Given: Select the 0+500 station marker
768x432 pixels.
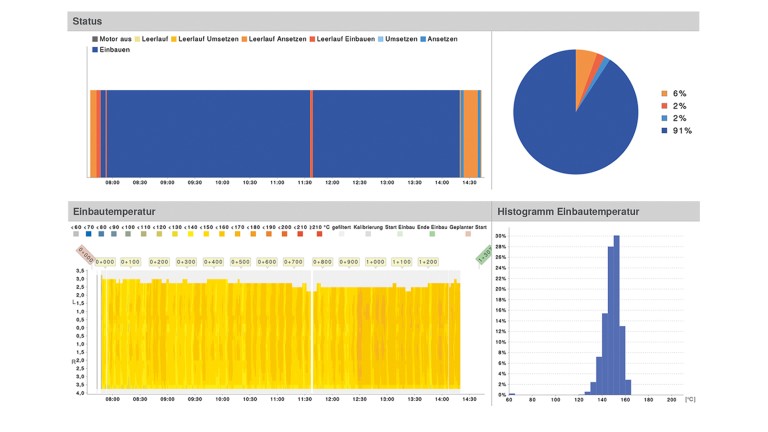Looking at the screenshot, I should pos(240,262).
